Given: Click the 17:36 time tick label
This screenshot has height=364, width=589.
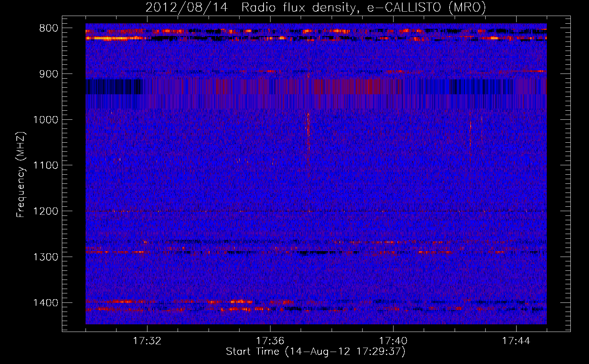Looking at the screenshot, I should [270, 341].
